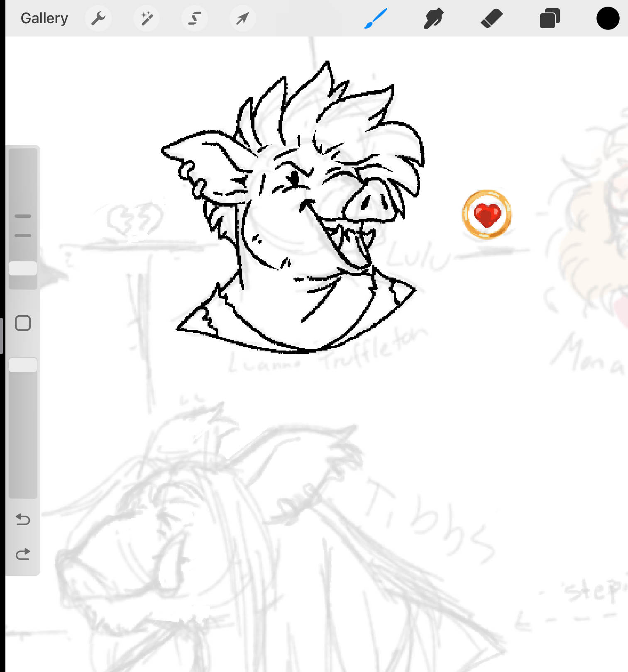628x672 pixels.
Task: Open the black color picker swatch
Action: click(608, 18)
